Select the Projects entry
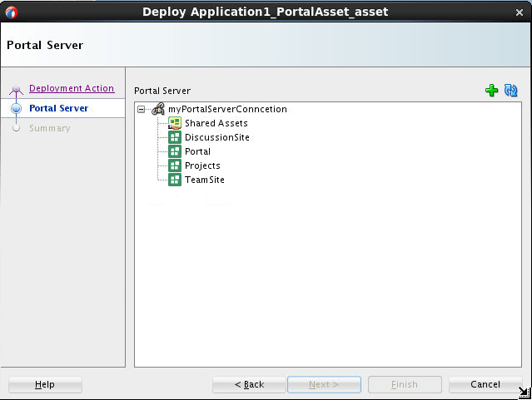 point(202,165)
